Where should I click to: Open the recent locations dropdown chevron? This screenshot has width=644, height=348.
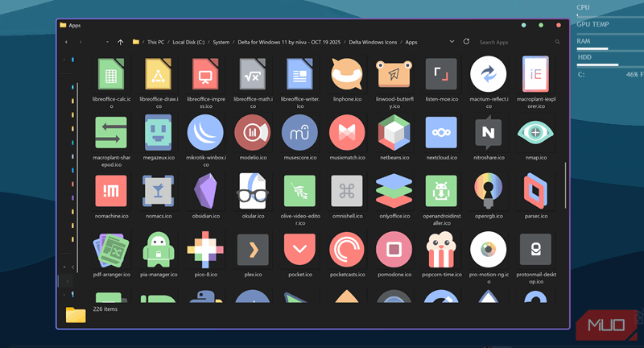tap(106, 42)
